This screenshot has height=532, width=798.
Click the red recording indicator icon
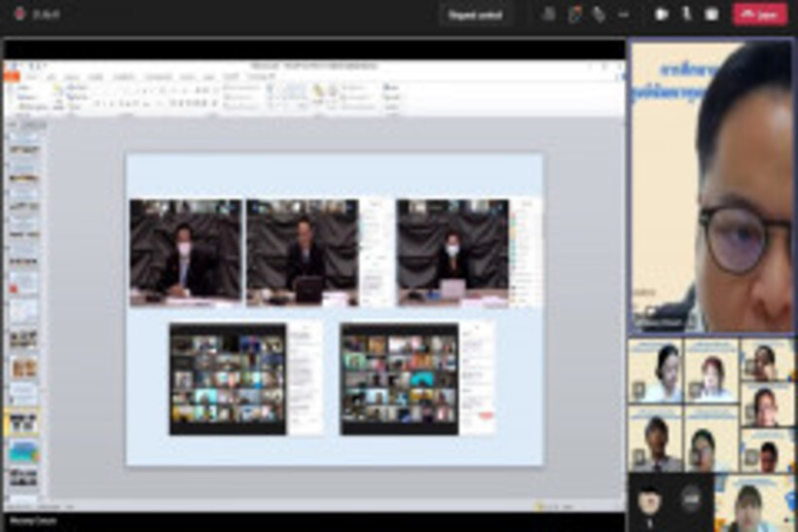tap(19, 14)
